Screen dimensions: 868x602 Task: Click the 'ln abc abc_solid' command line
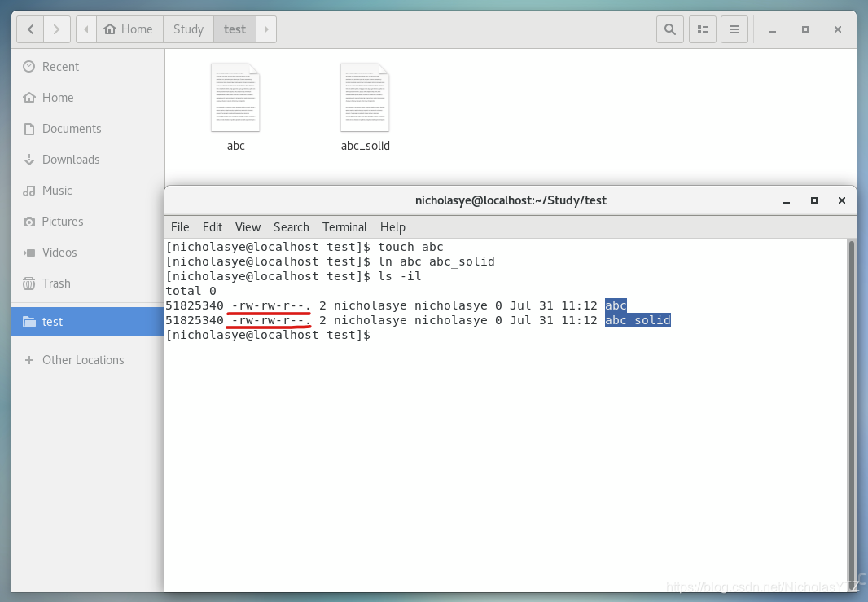pos(330,261)
